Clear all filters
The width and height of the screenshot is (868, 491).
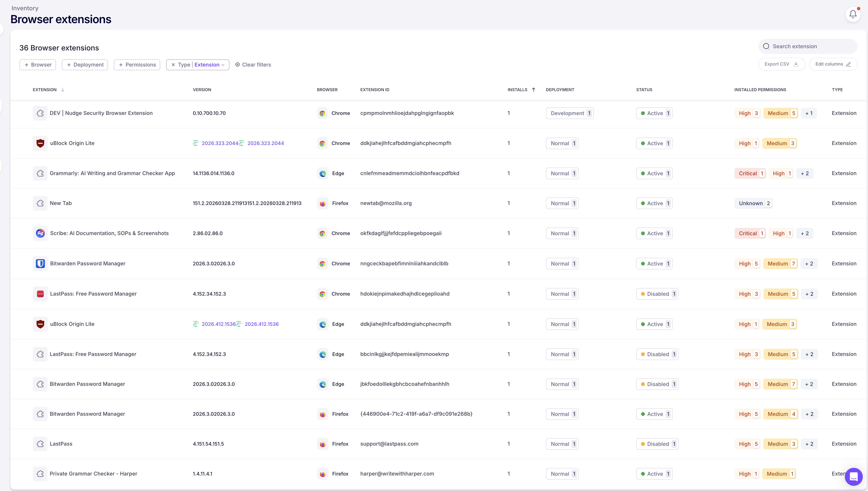(253, 65)
